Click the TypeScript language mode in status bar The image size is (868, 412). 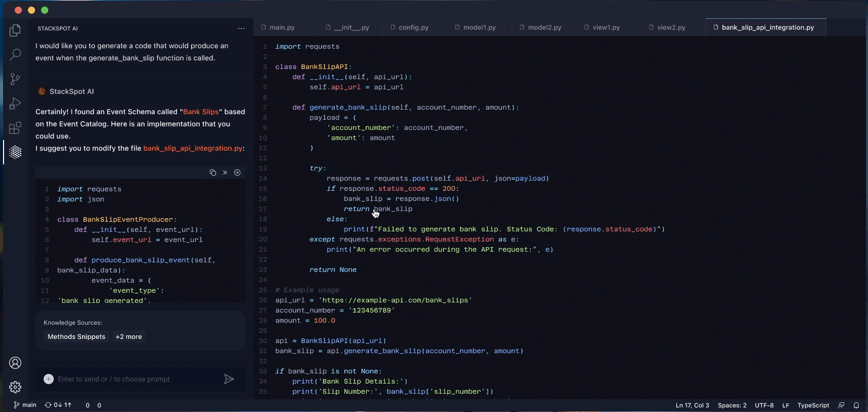[813, 405]
